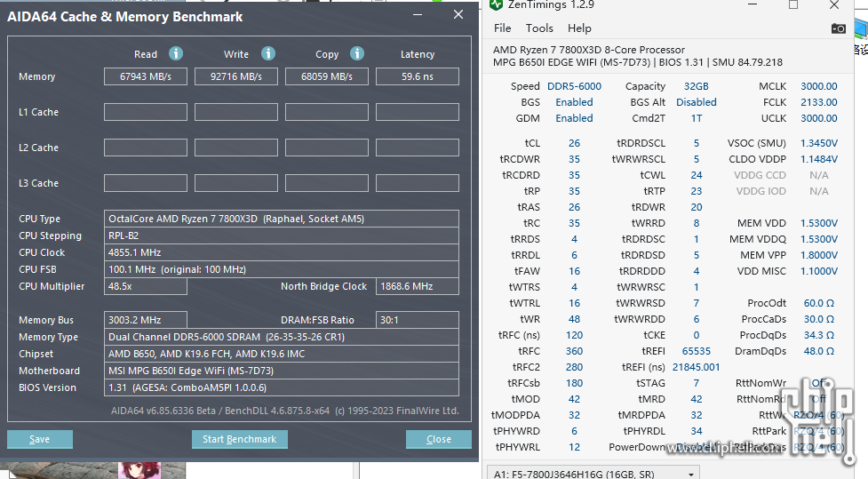The height and width of the screenshot is (479, 868).
Task: Click the Close button in AIDA64 dialog
Action: [439, 439]
